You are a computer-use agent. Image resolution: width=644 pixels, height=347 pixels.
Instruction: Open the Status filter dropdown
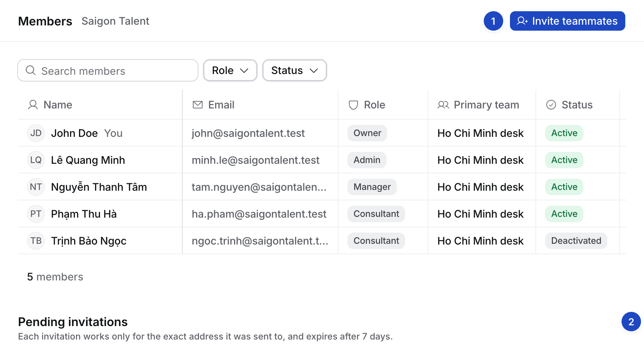(x=294, y=70)
